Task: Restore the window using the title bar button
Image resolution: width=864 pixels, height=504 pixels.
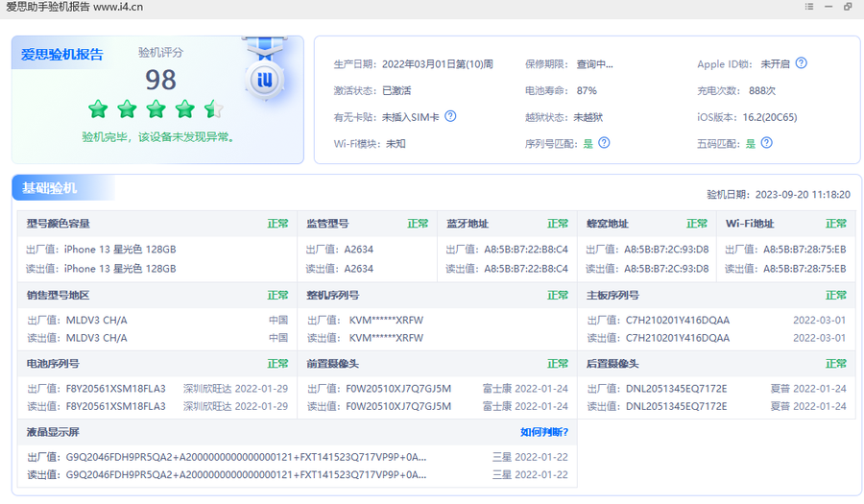Action: 848,7
